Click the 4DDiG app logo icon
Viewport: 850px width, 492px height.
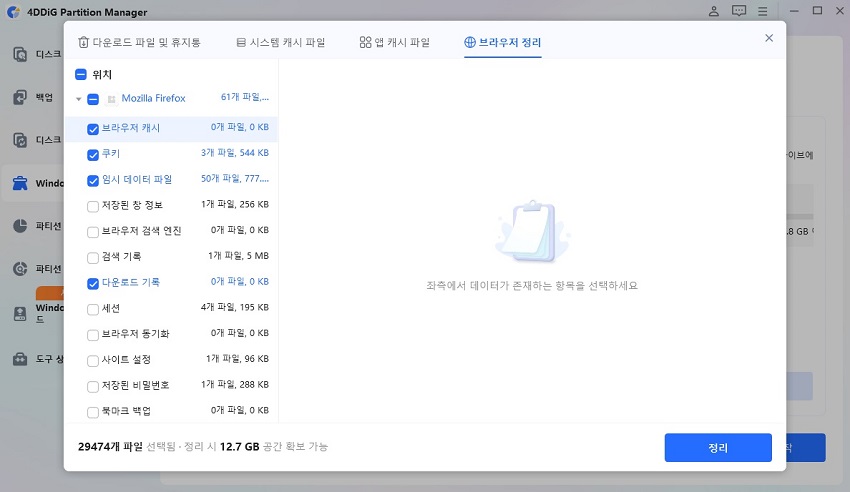13,12
